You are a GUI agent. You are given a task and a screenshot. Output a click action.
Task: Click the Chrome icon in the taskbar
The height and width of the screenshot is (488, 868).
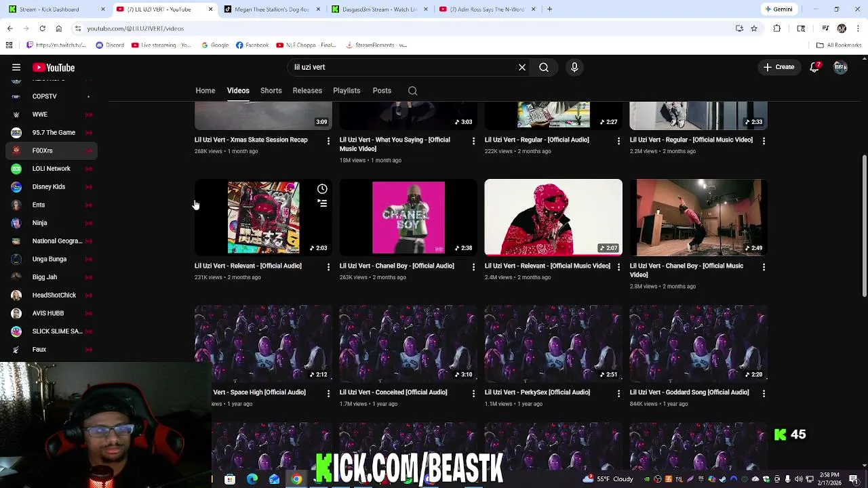tap(296, 479)
